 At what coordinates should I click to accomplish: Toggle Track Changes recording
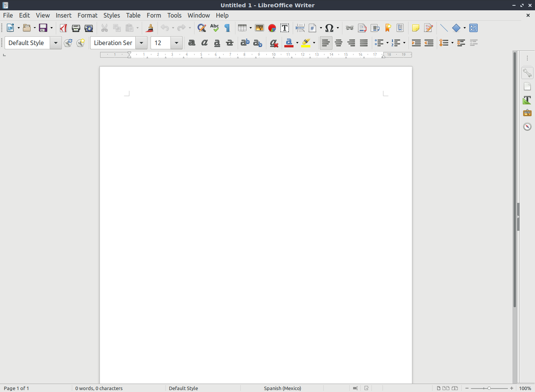pyautogui.click(x=428, y=28)
